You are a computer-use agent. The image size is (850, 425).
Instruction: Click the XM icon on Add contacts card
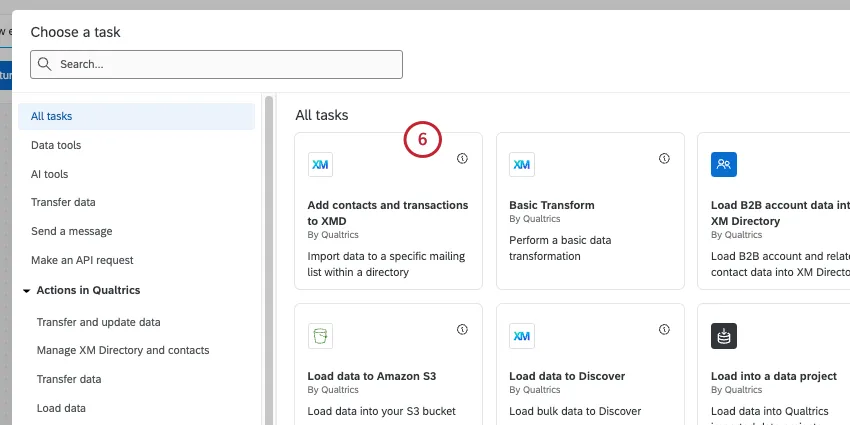click(x=321, y=165)
